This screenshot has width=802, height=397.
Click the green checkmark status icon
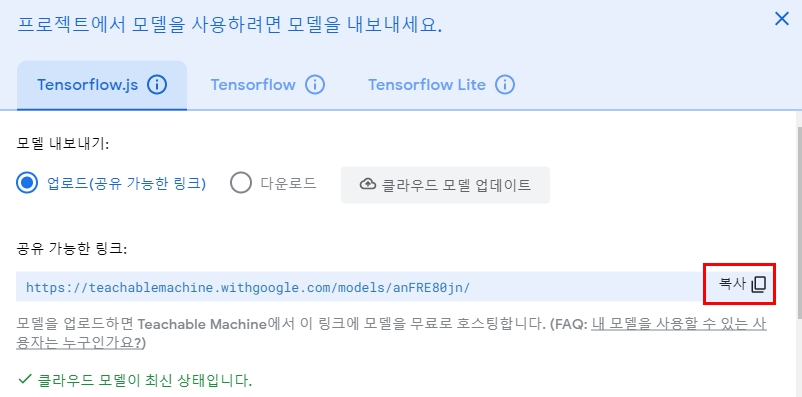coord(25,380)
